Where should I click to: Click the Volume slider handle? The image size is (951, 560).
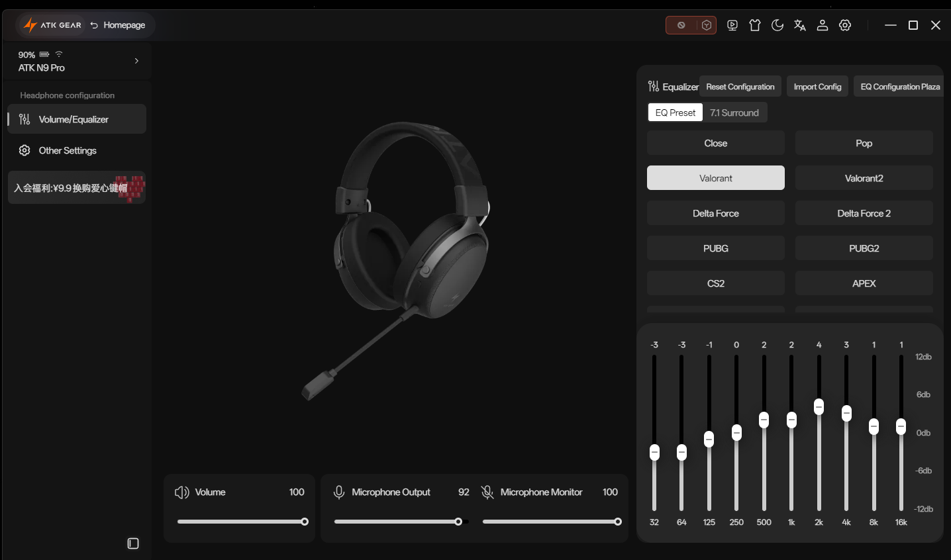(x=305, y=522)
